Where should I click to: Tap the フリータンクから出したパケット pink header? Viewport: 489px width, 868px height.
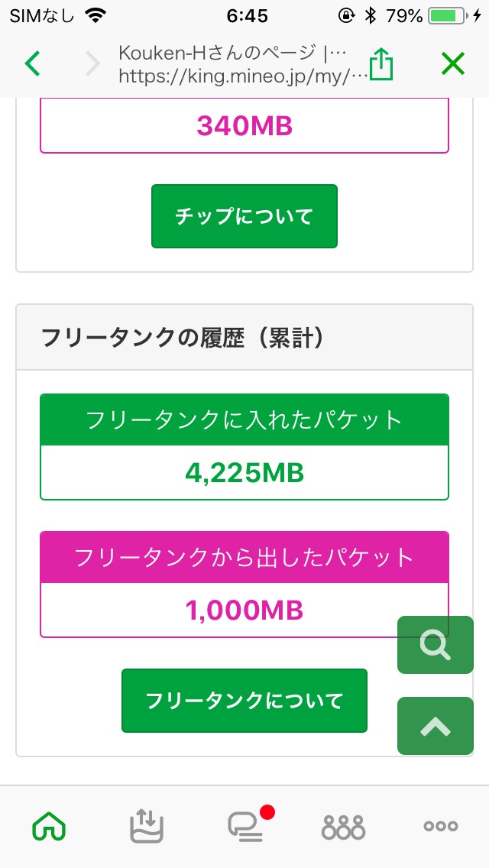(244, 557)
